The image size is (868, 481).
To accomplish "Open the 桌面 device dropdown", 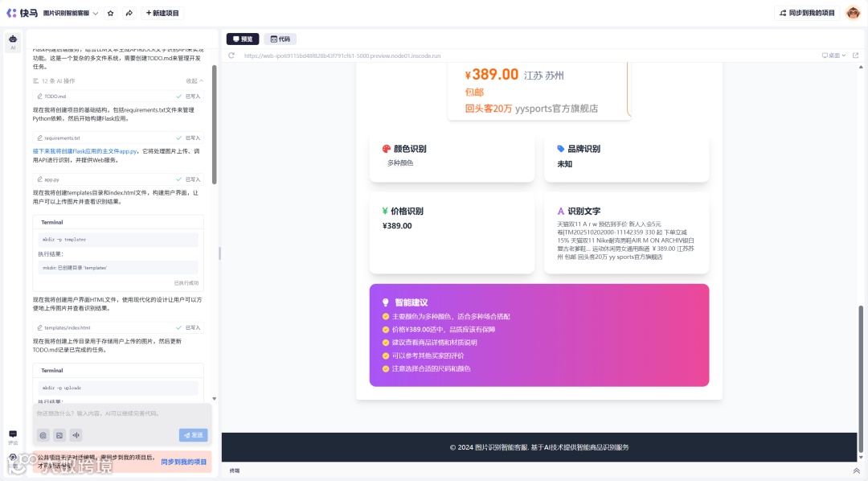I will [833, 55].
